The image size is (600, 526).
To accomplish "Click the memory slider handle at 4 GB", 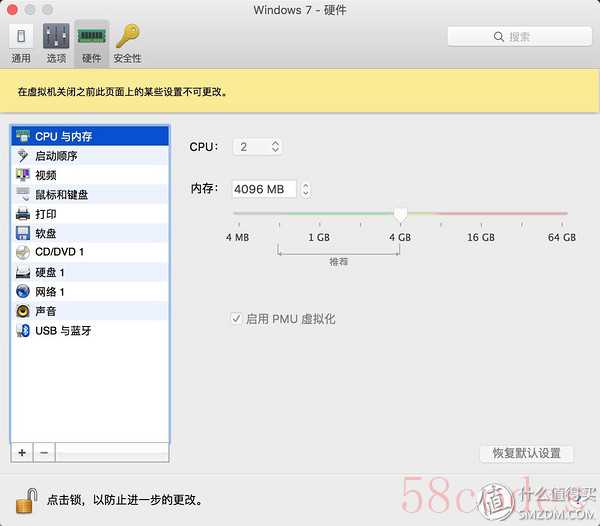I will click(x=400, y=214).
